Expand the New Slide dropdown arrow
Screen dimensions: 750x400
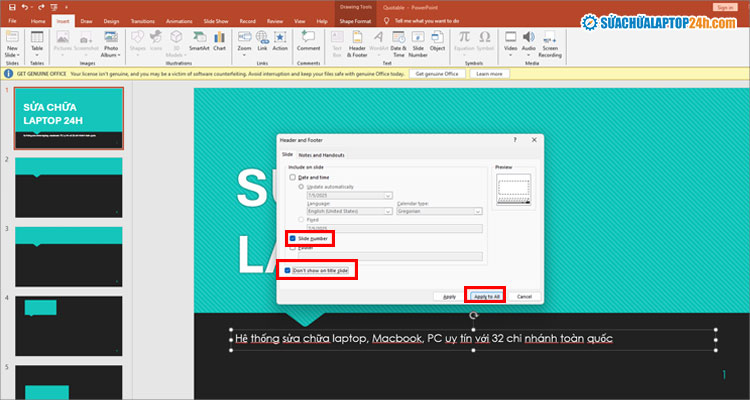click(18, 56)
